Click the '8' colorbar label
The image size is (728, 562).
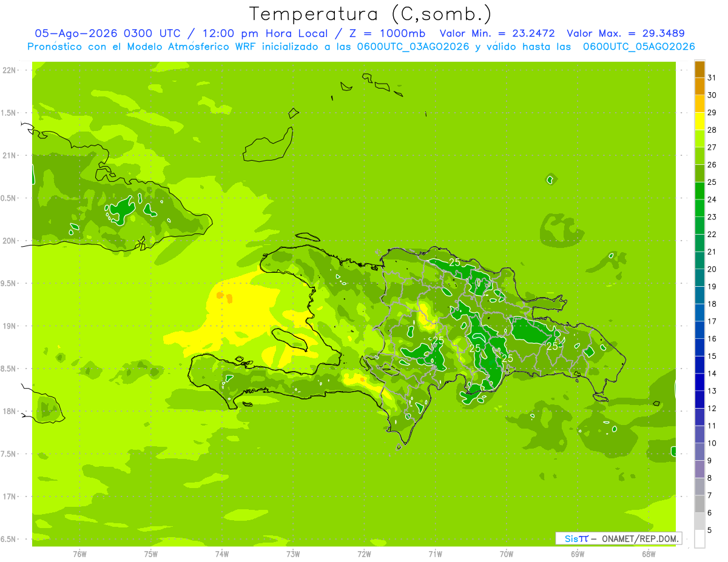710,478
